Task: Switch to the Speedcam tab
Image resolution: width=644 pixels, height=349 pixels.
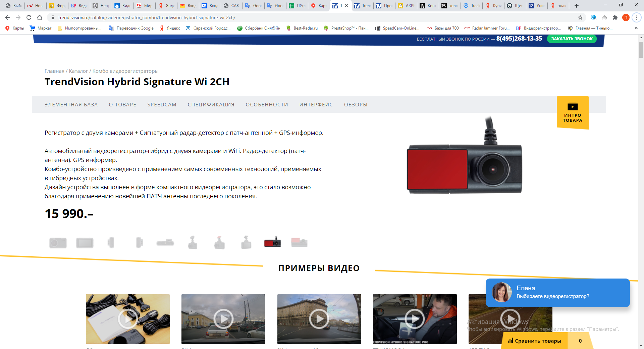Action: coord(162,105)
